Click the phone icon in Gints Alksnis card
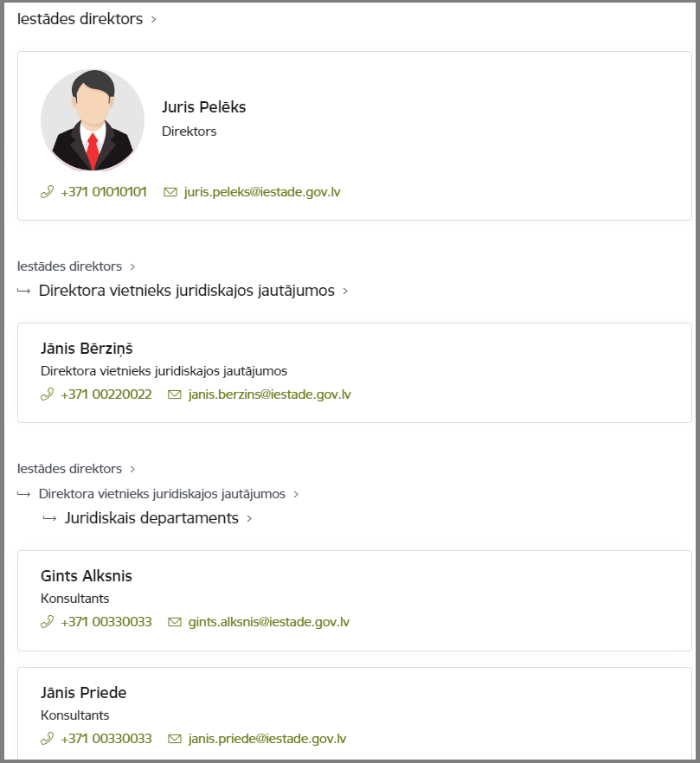 (x=48, y=622)
